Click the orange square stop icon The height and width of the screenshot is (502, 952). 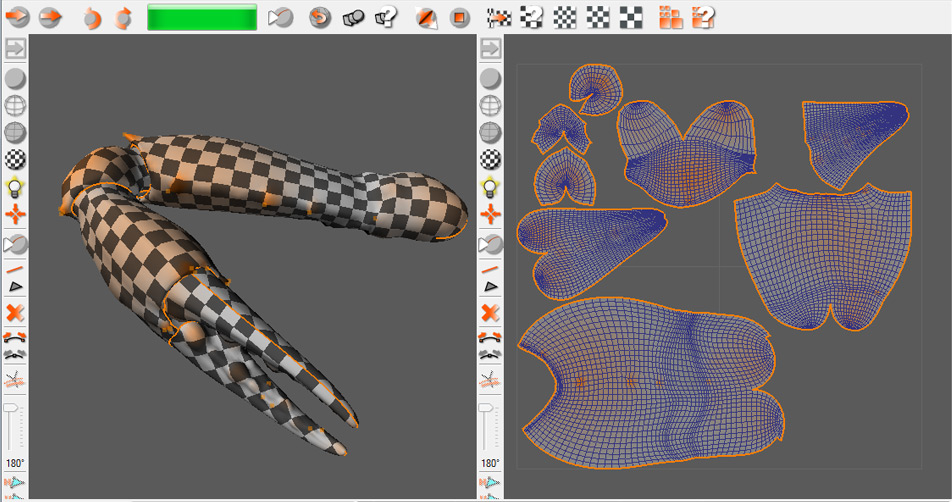(460, 18)
